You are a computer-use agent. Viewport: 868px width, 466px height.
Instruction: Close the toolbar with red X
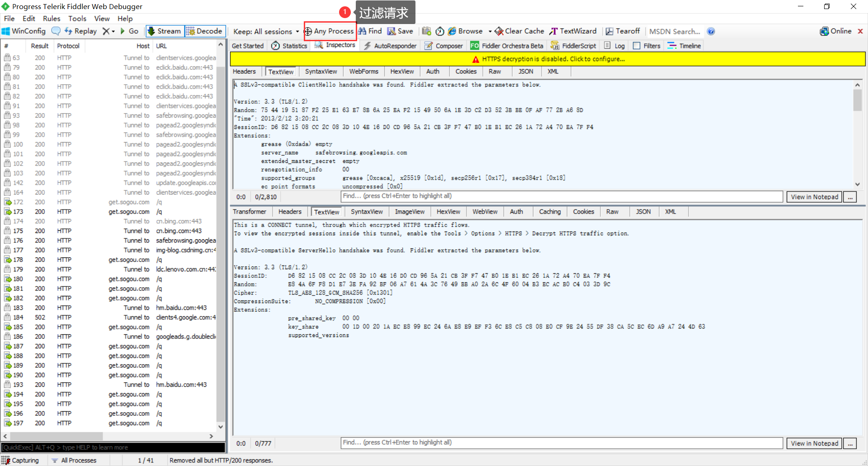pyautogui.click(x=860, y=31)
